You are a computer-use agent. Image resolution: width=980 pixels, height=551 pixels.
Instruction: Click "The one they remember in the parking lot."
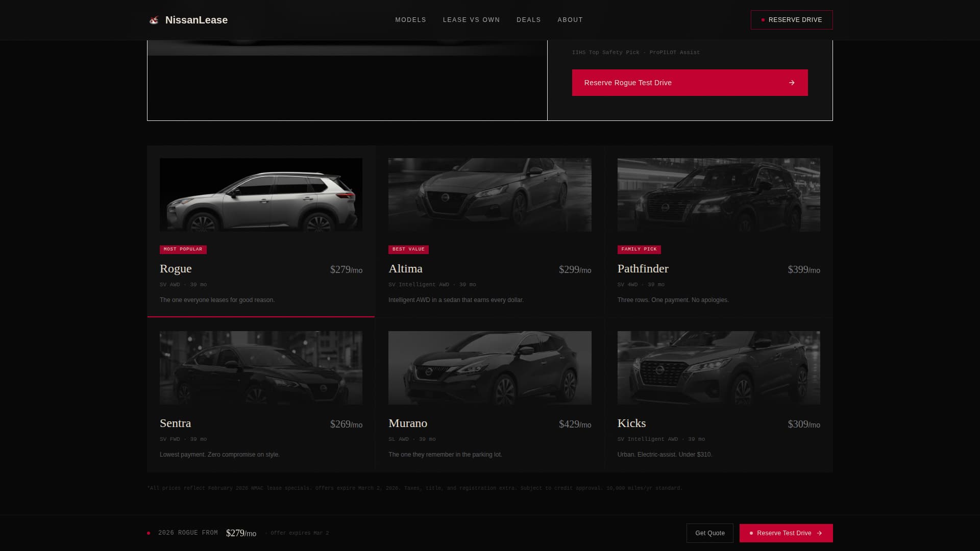click(x=445, y=455)
